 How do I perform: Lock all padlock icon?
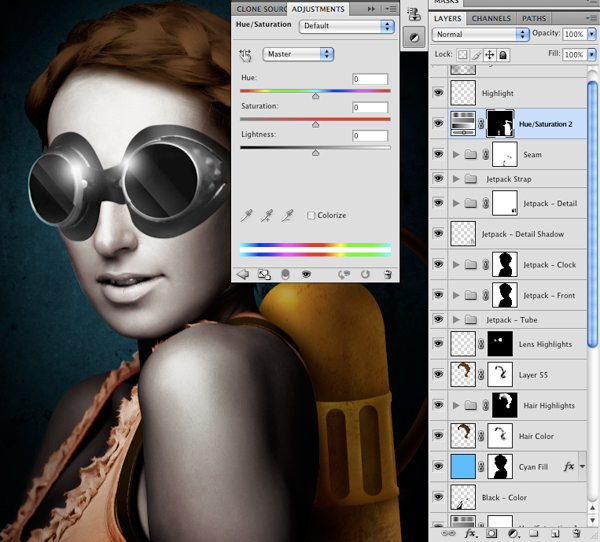click(x=503, y=55)
